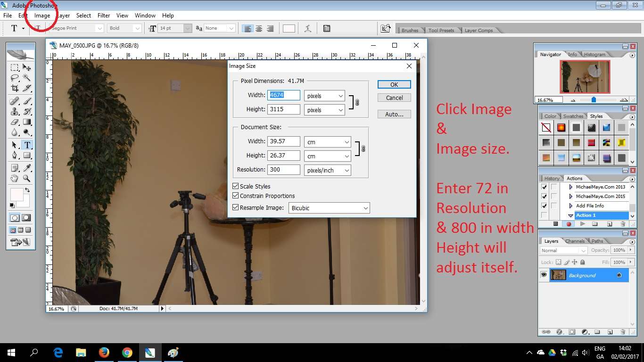
Task: Switch to the History tab
Action: (552, 178)
